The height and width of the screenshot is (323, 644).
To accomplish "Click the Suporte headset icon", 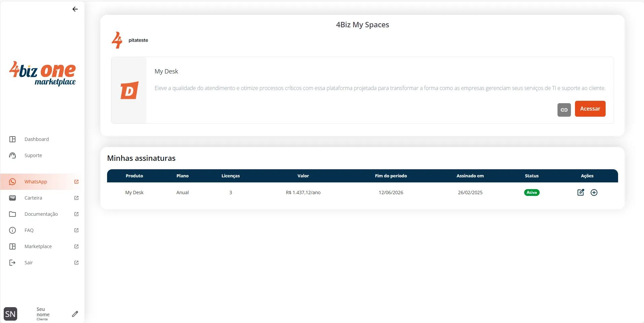I will coord(12,155).
